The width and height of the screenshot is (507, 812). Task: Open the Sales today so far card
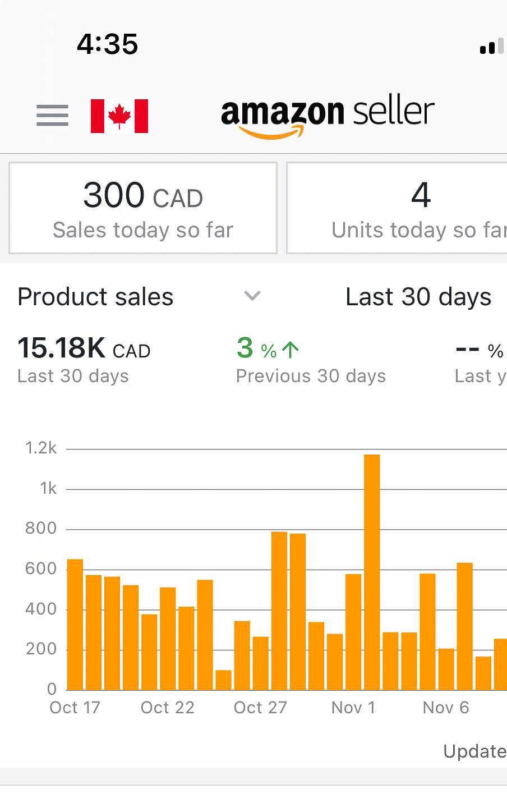click(143, 208)
